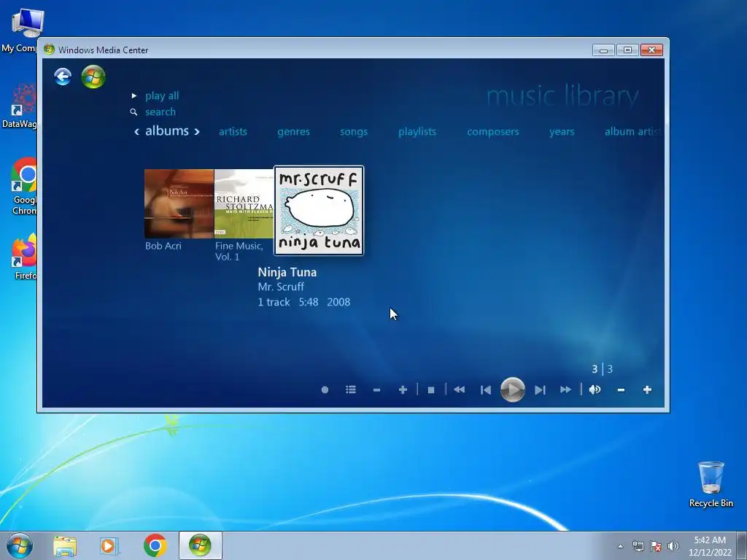Click channel down minus in transport bar
The image size is (747, 560).
(x=377, y=390)
